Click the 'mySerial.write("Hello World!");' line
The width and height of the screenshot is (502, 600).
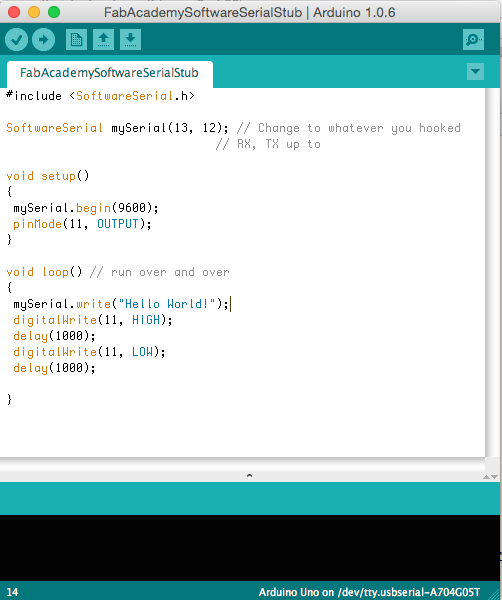pos(121,304)
